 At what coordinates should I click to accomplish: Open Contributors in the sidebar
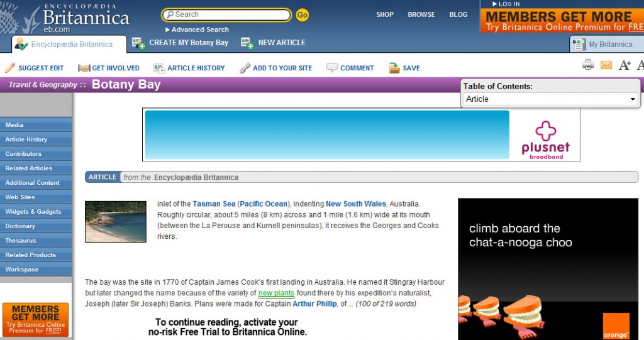[36, 153]
